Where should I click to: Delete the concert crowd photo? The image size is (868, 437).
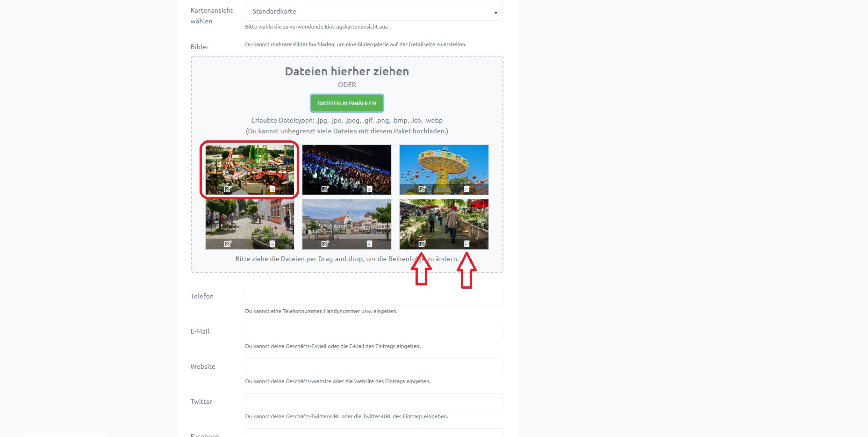click(x=369, y=189)
